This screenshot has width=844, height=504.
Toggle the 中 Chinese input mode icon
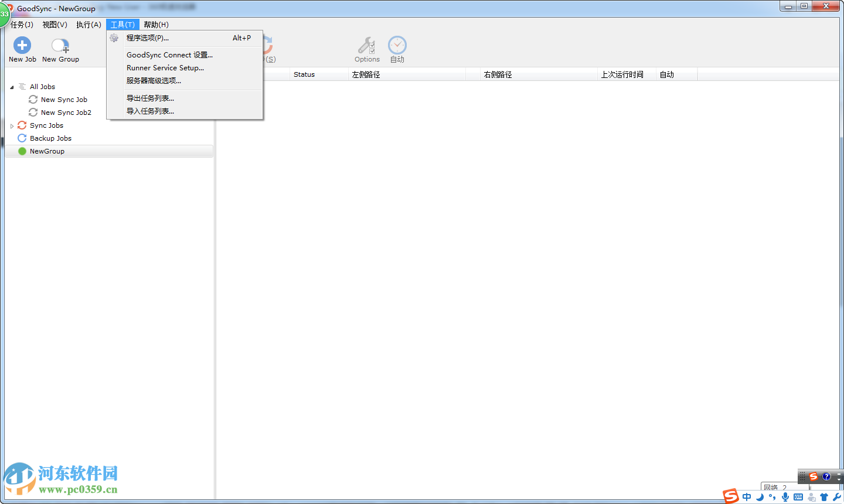(x=747, y=497)
